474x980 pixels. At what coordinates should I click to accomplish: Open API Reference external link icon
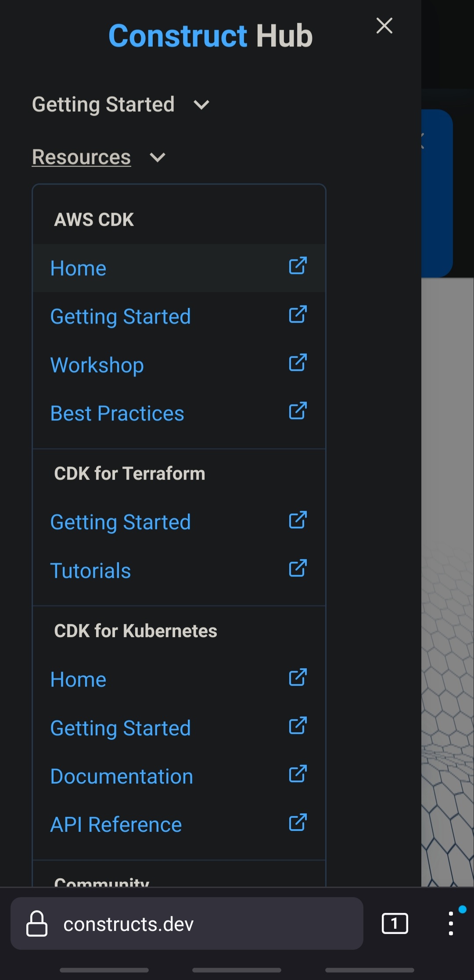(298, 823)
